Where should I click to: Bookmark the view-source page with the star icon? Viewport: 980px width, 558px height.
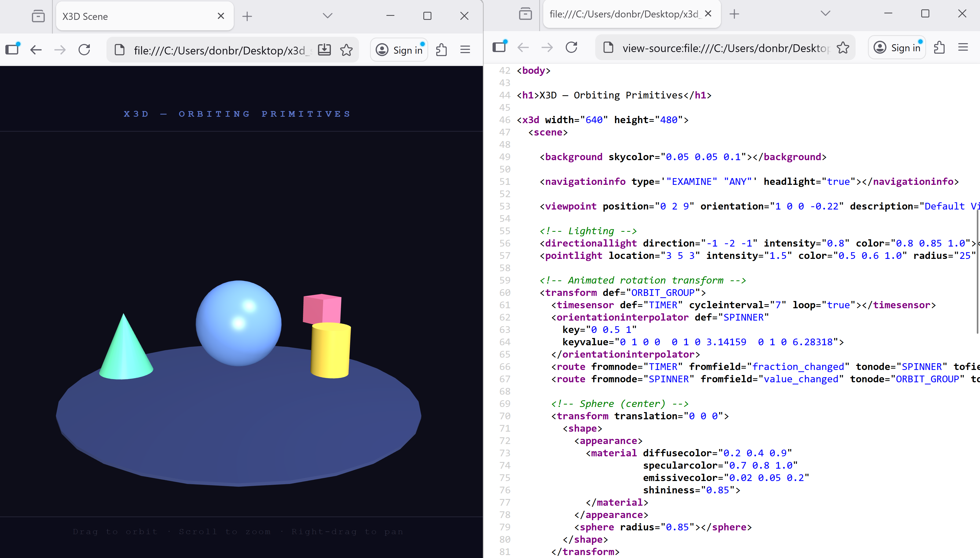(x=843, y=47)
